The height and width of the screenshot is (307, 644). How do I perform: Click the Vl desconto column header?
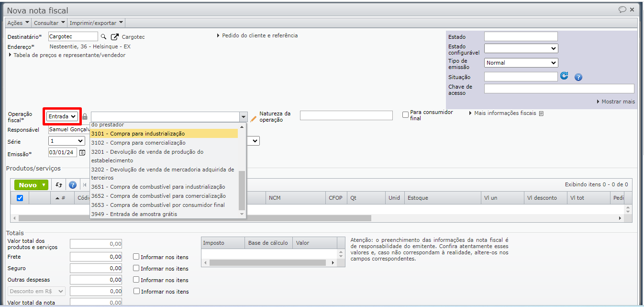click(545, 198)
